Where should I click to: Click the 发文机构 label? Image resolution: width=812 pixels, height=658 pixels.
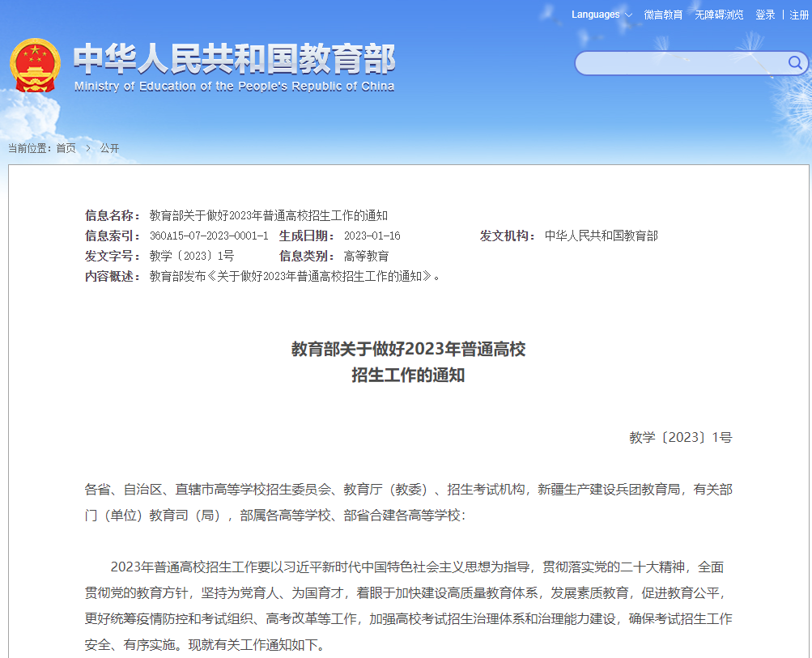[x=508, y=236]
